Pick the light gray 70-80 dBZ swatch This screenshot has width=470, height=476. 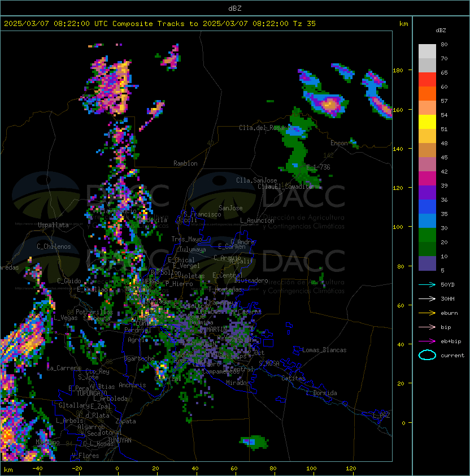click(x=427, y=51)
